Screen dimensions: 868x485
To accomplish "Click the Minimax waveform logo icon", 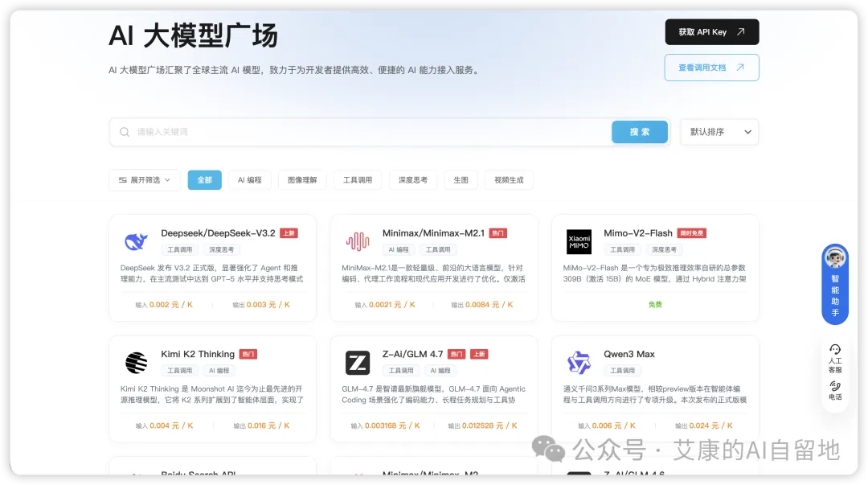I will click(358, 241).
